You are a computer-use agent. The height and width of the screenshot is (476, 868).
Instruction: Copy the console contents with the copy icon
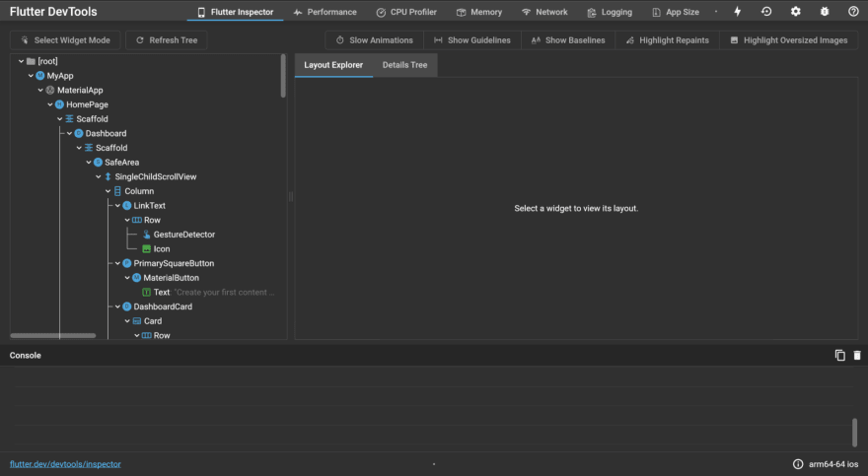pos(839,356)
